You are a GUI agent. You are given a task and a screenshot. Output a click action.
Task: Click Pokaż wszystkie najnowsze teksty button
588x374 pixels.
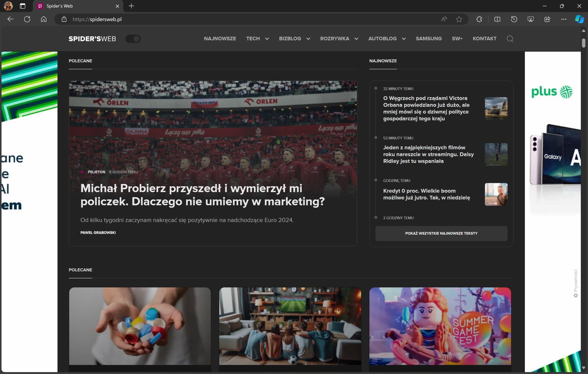[x=441, y=233]
